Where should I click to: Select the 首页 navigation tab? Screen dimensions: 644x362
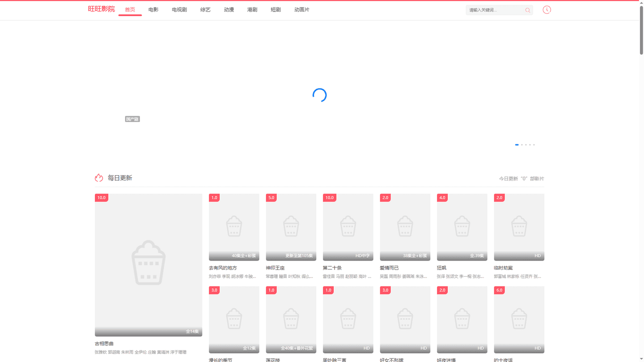tap(130, 10)
